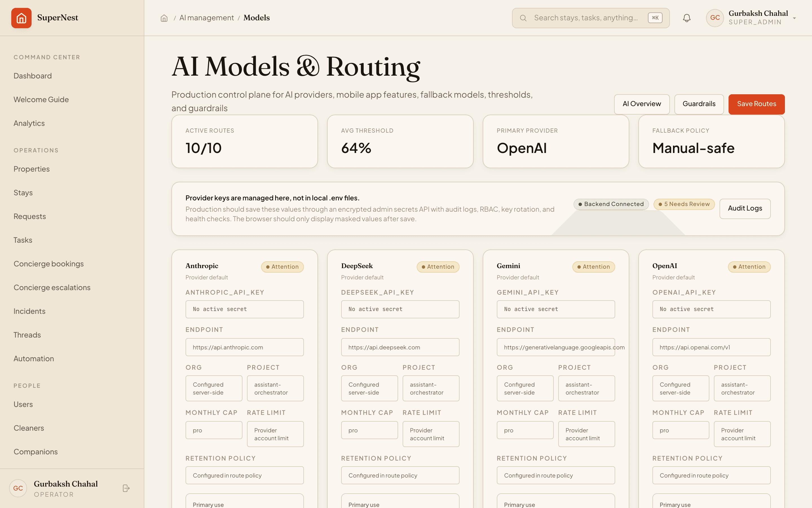The width and height of the screenshot is (812, 508).
Task: Focus GEMINI_API_KEY secret field
Action: [556, 309]
